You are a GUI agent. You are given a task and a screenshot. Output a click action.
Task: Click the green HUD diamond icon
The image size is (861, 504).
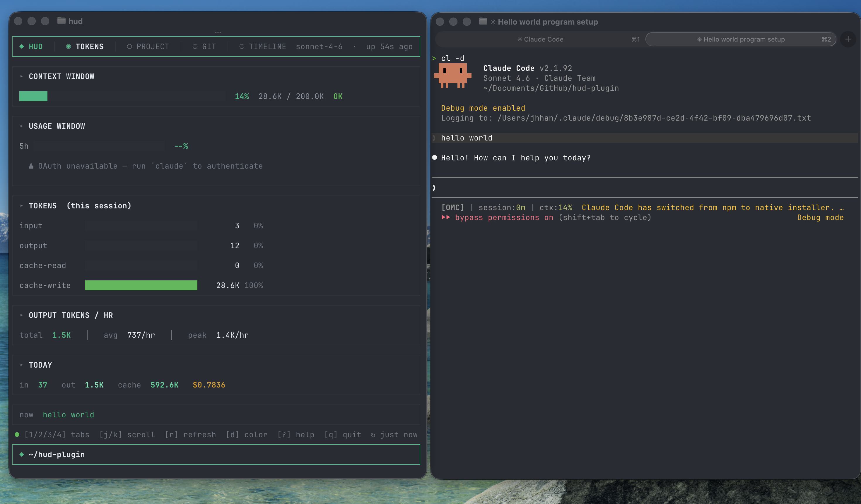pos(22,47)
